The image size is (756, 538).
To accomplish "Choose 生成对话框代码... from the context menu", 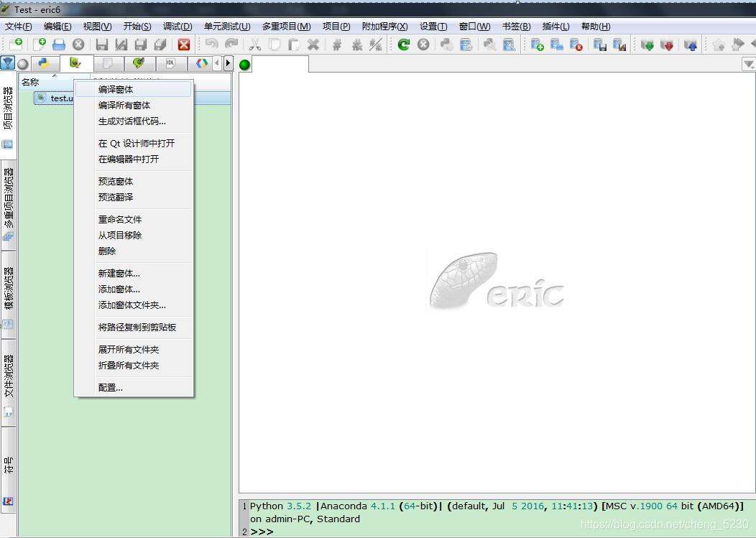I will (134, 121).
